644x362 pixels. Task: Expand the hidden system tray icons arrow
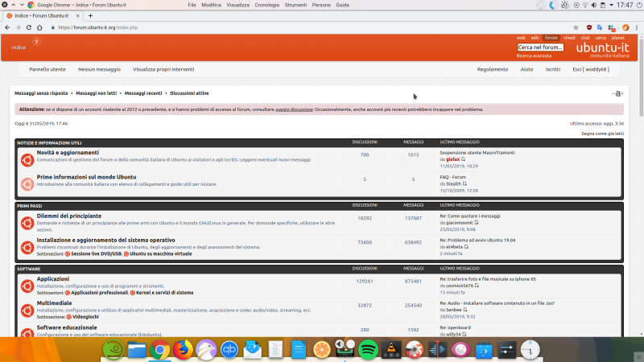[x=611, y=5]
